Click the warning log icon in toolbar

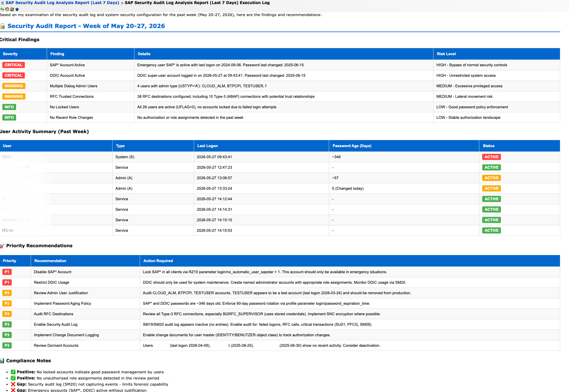[x=12, y=9]
